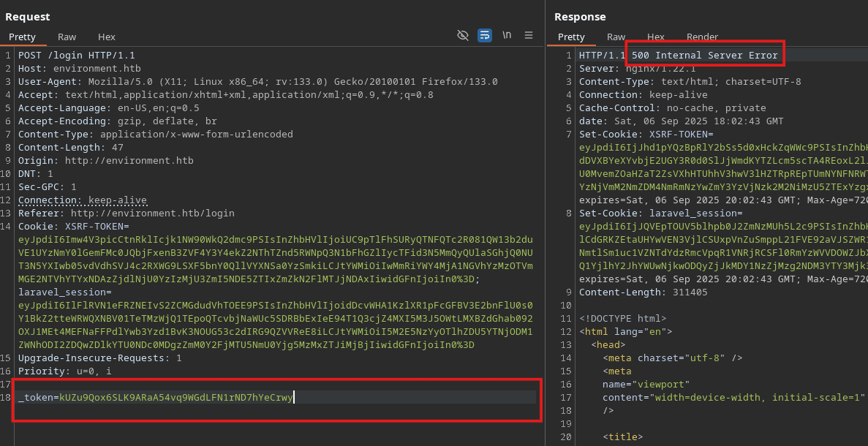This screenshot has height=446, width=868.
Task: Switch Response view to the Hex tab
Action: 655,37
